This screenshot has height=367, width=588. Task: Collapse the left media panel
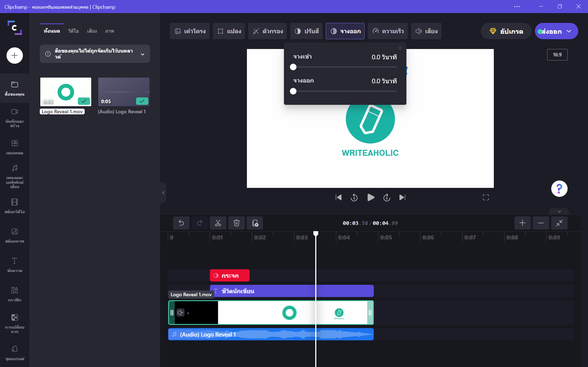[x=163, y=193]
